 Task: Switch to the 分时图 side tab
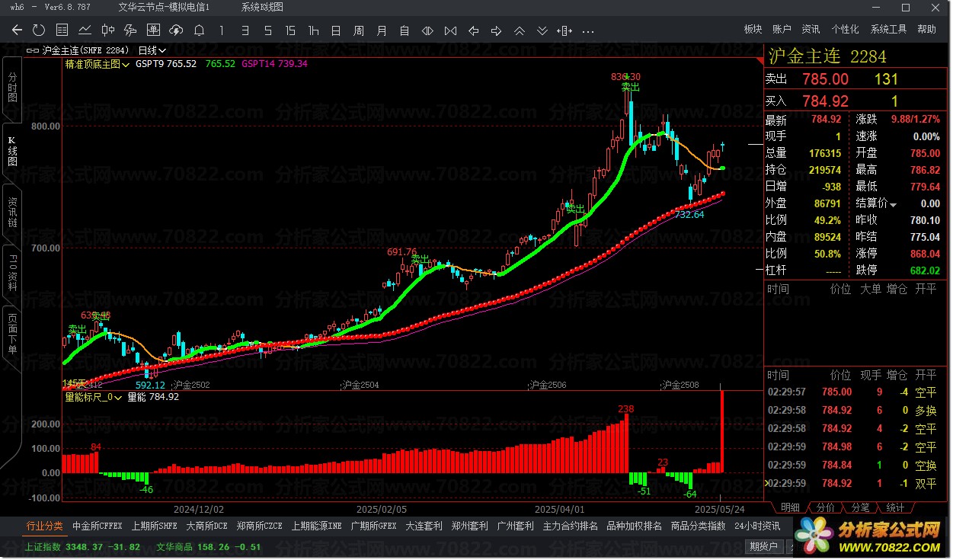pos(11,88)
